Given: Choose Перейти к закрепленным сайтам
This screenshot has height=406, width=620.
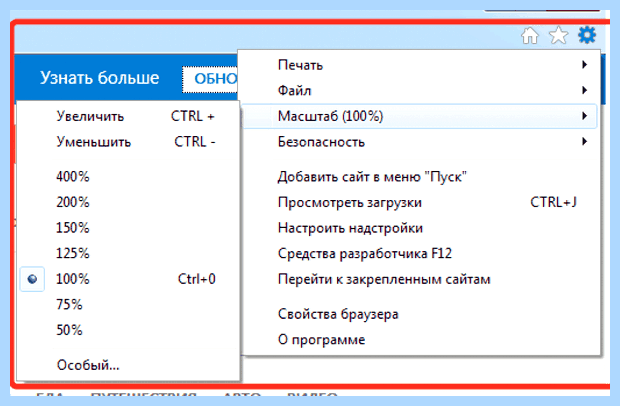Looking at the screenshot, I should [x=419, y=279].
